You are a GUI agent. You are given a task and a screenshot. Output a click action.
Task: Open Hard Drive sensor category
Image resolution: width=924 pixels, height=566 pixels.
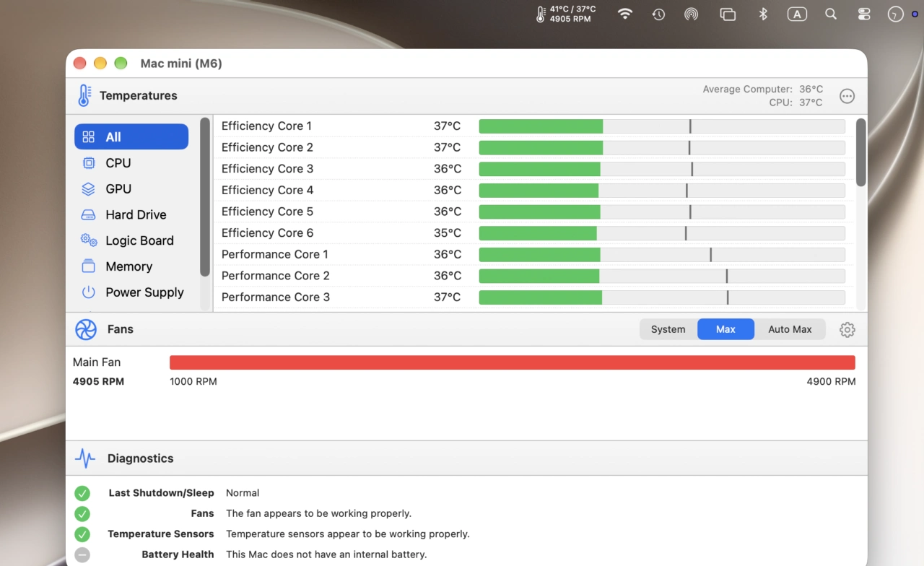click(131, 215)
